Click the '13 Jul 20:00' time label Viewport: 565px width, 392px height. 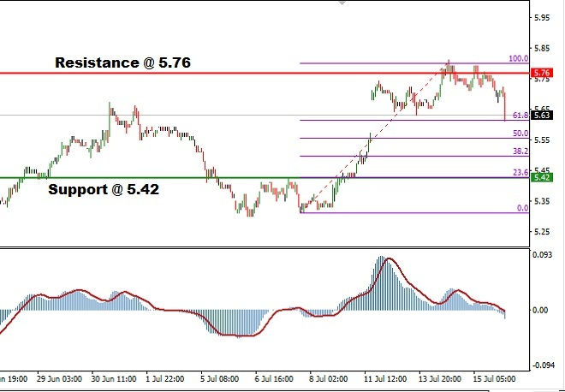tap(440, 379)
